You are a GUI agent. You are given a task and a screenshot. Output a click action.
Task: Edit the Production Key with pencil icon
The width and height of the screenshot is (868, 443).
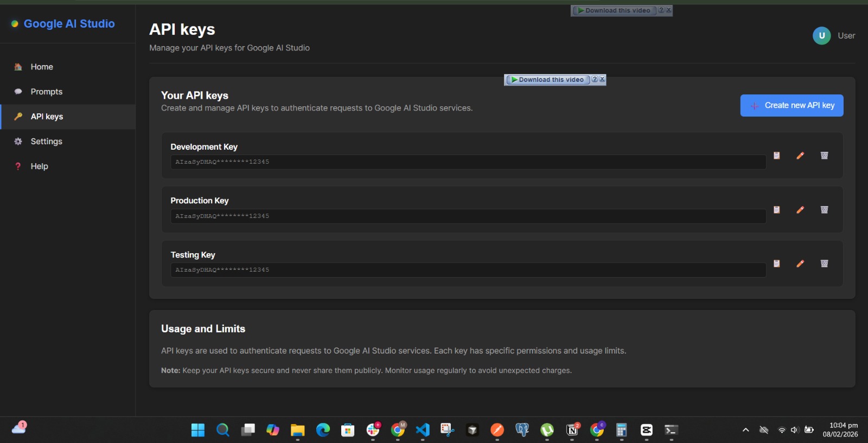coord(800,210)
